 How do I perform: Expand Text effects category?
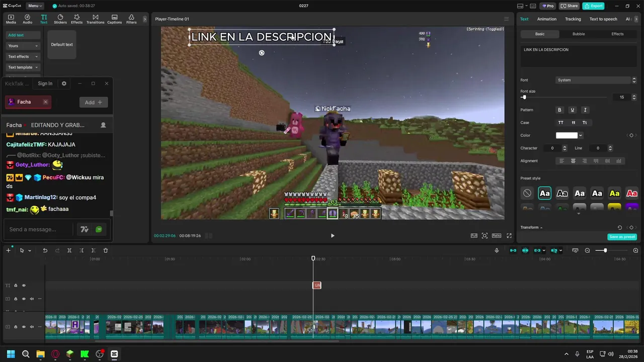(x=23, y=56)
